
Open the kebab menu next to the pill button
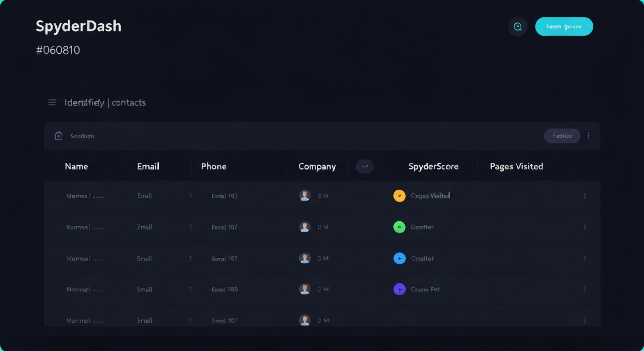point(588,136)
